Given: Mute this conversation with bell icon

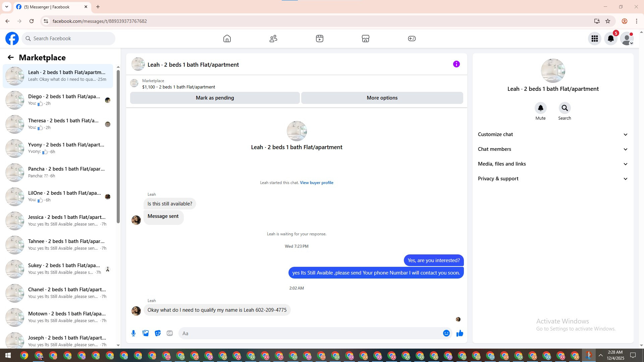Looking at the screenshot, I should pos(540,108).
